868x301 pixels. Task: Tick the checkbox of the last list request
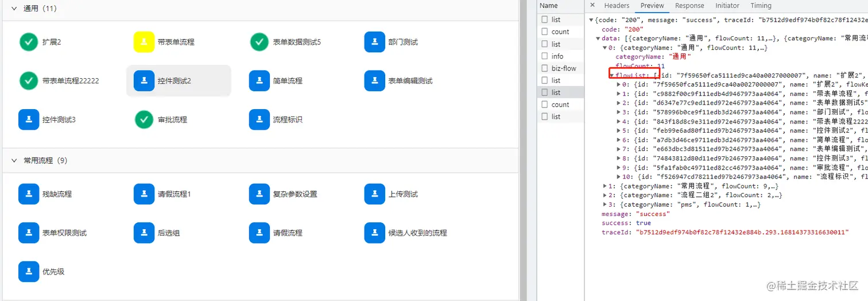(545, 117)
